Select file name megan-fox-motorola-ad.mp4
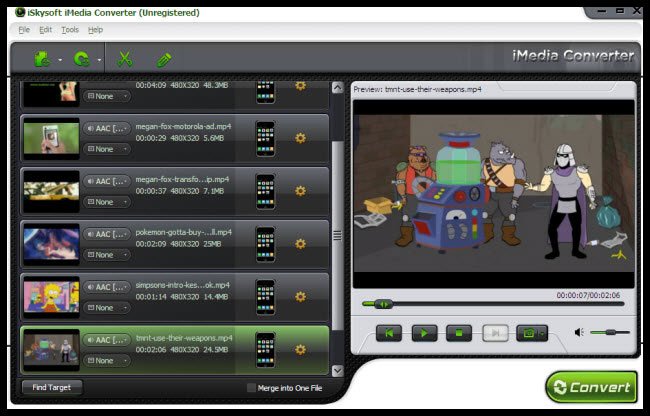650x416 pixels. pyautogui.click(x=183, y=126)
